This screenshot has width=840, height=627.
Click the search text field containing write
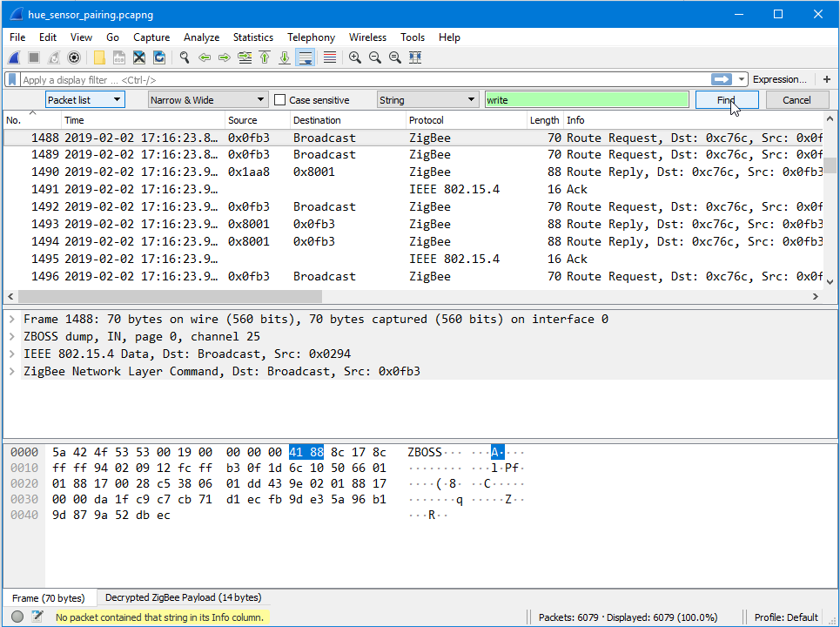pos(587,100)
